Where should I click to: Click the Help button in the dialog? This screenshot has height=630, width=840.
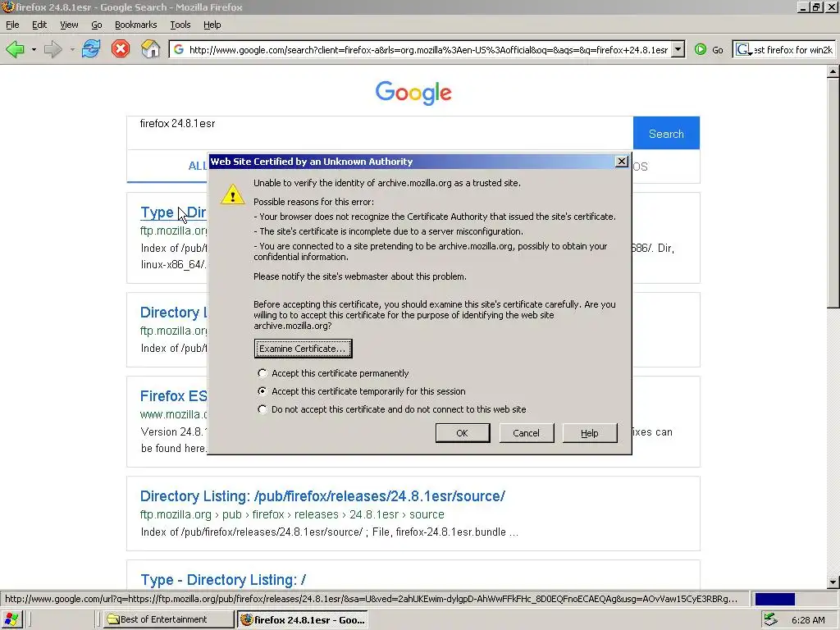click(589, 433)
